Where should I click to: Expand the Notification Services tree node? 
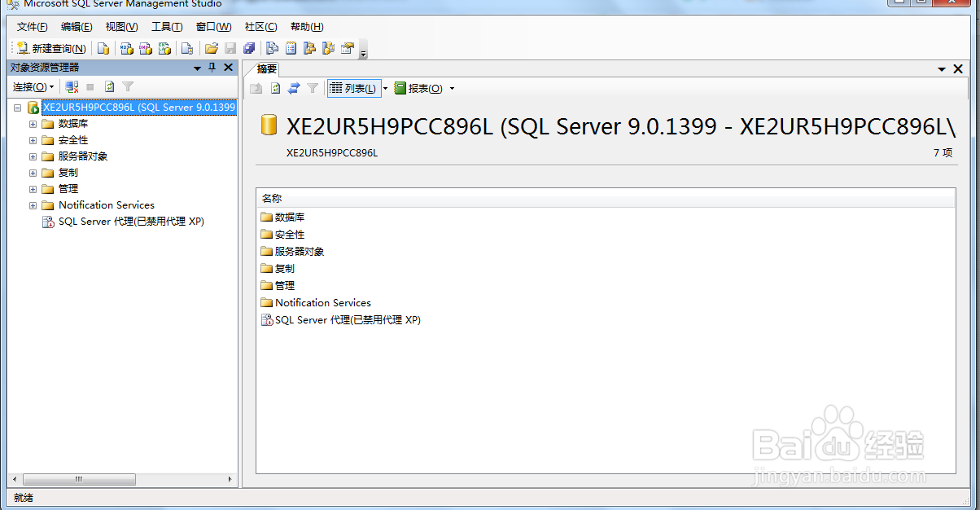click(33, 205)
